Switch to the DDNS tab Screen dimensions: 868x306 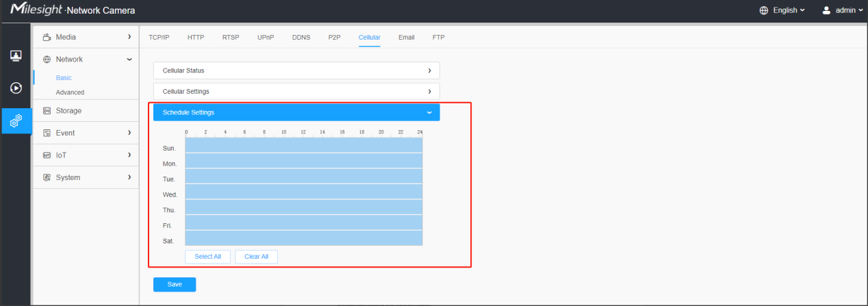tap(301, 37)
